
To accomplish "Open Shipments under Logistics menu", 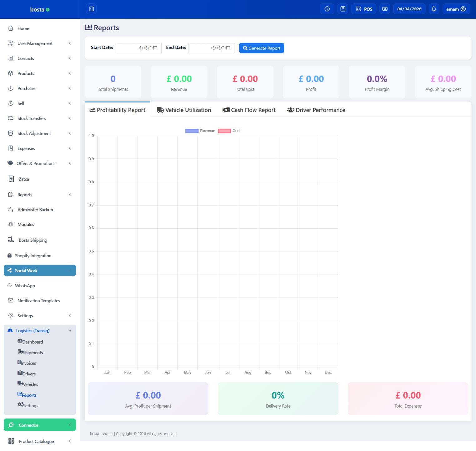I will pos(32,353).
